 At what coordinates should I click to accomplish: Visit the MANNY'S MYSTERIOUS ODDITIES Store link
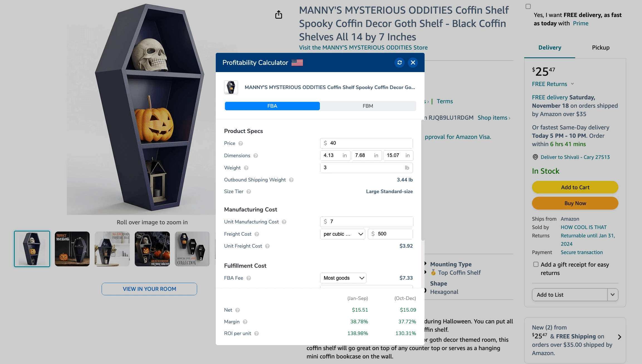coord(363,48)
